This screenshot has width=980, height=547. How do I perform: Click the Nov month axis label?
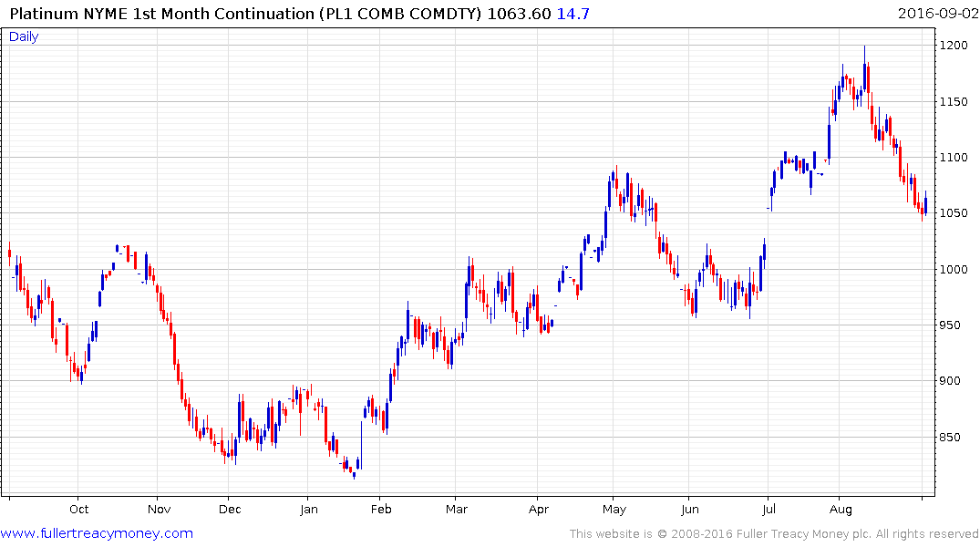click(x=159, y=510)
